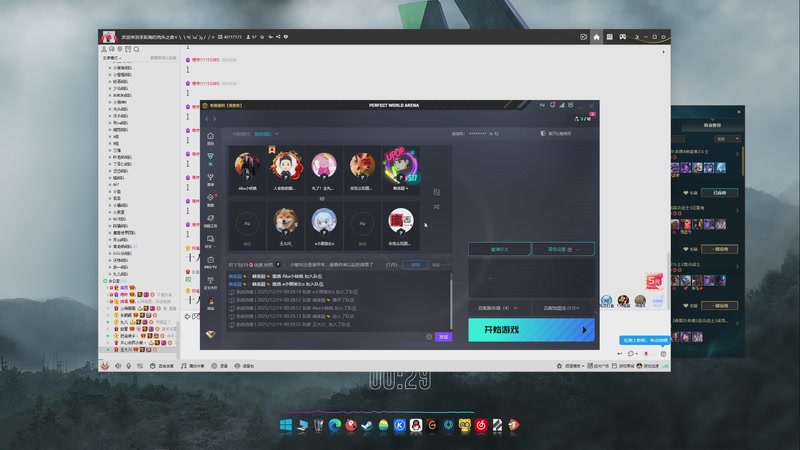Click the leave room link at top right
This screenshot has height=450, width=800.
pyautogui.click(x=556, y=134)
